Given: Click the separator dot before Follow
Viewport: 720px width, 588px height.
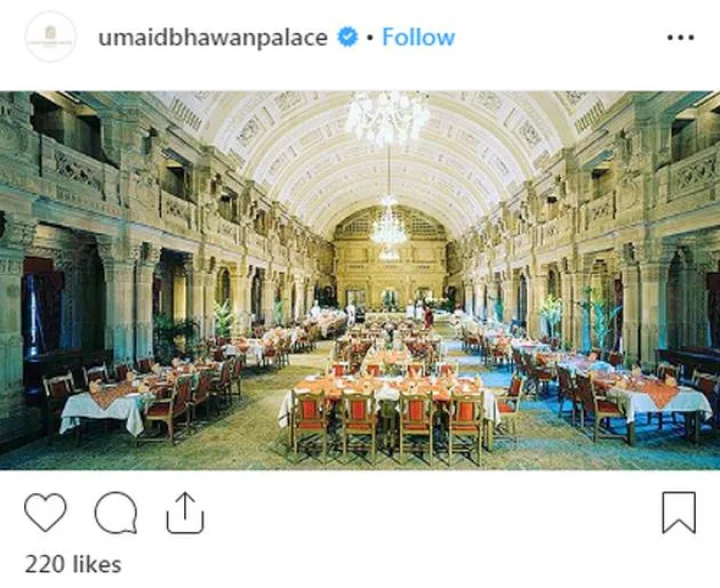Looking at the screenshot, I should [370, 38].
